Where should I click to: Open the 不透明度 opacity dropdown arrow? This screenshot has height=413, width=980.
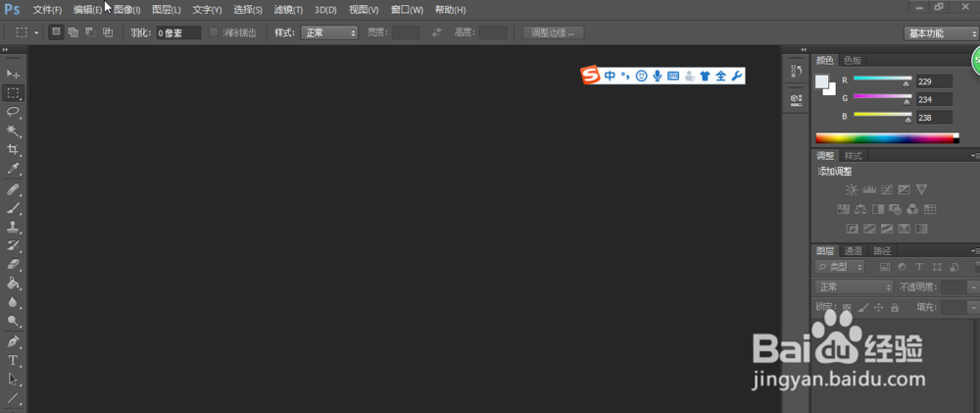(973, 287)
